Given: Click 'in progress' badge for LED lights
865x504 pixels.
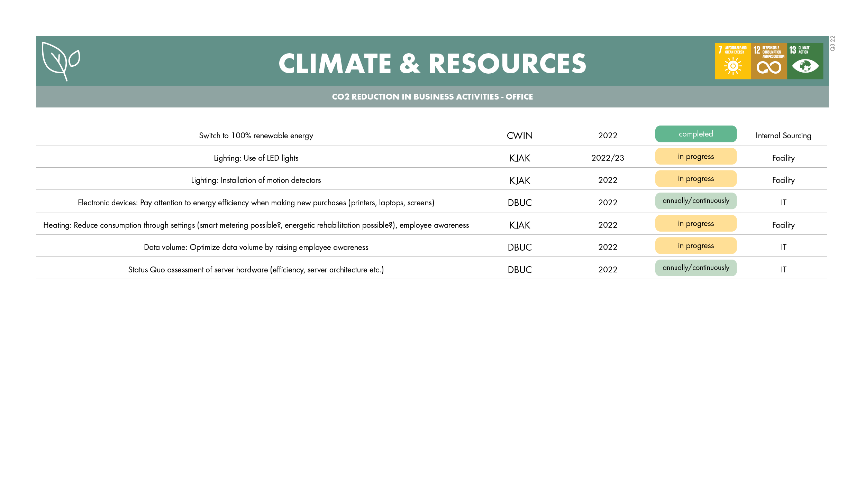Looking at the screenshot, I should point(695,157).
